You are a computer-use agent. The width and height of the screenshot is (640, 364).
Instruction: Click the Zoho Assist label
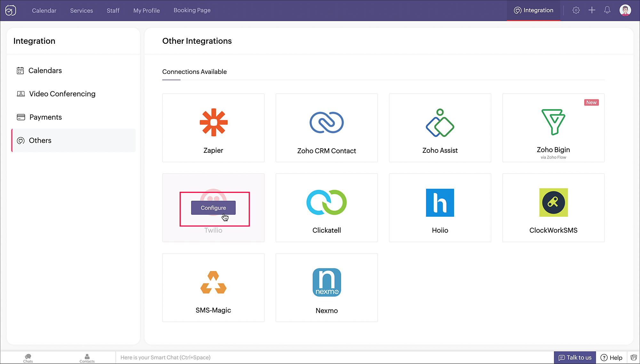(440, 151)
